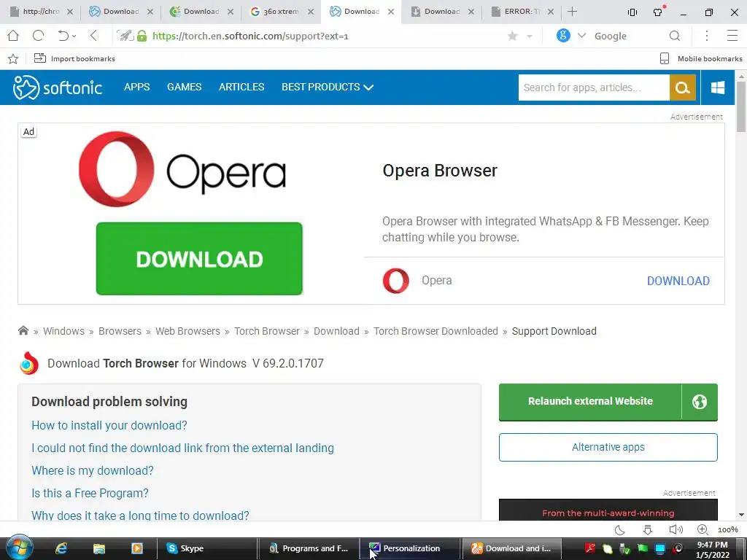Click the magnifier search icon in toolbar
Viewport: 747px width, 560px height.
[675, 36]
